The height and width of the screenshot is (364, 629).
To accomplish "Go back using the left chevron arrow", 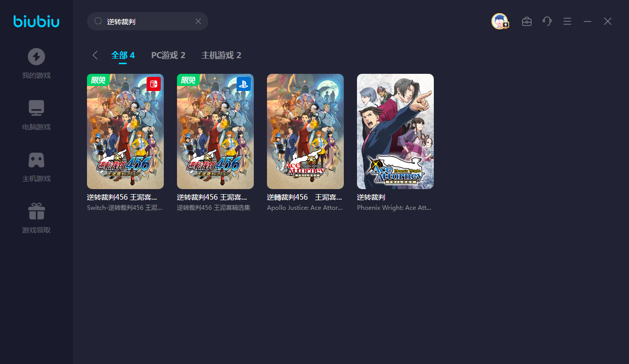I will click(95, 55).
